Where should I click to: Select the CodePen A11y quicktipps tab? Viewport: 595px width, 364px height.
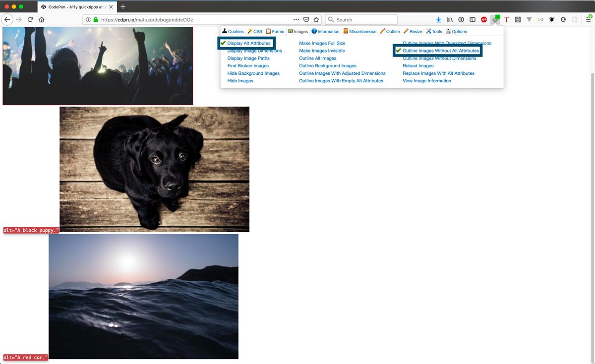pyautogui.click(x=76, y=7)
